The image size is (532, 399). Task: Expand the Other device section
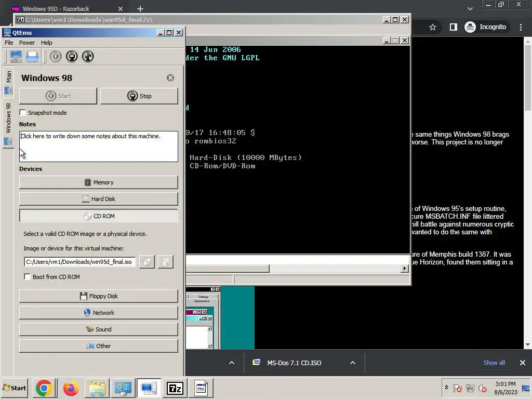point(98,346)
